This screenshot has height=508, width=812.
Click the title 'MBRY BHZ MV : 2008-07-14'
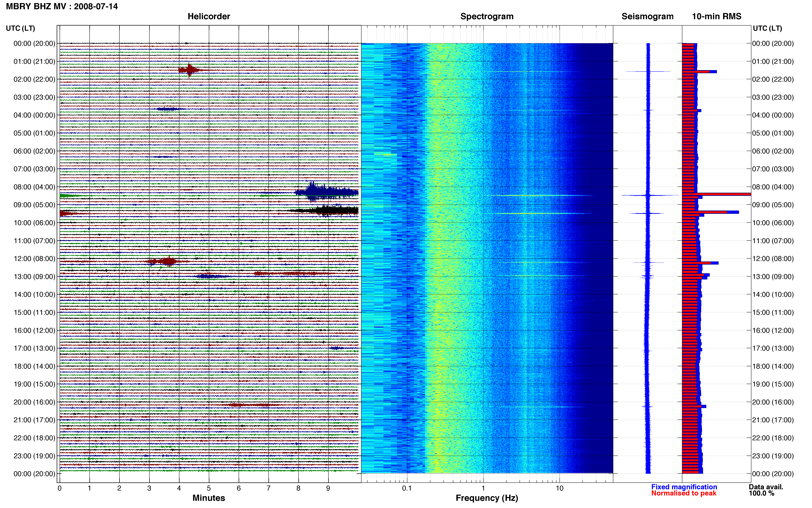pos(62,6)
